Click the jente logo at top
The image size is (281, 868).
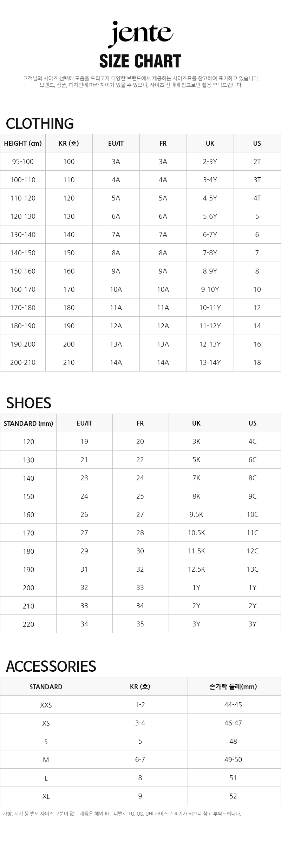(140, 34)
